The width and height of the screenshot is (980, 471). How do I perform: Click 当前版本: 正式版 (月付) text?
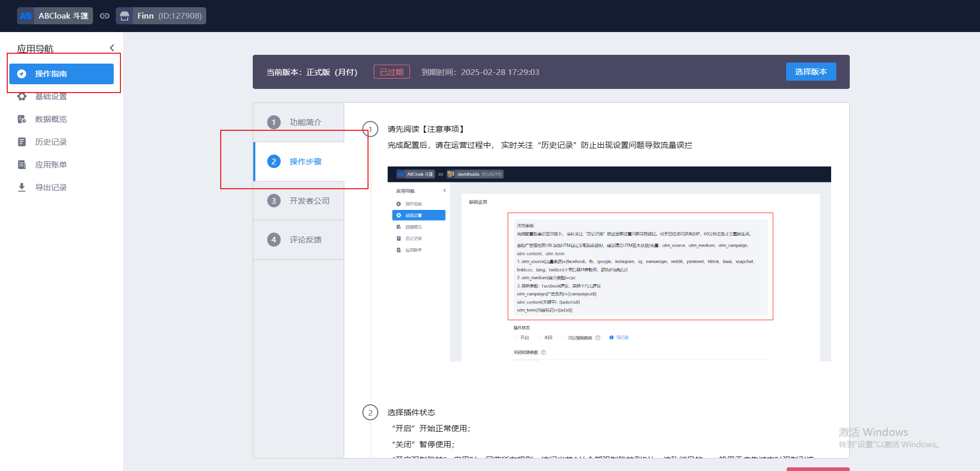(x=312, y=72)
